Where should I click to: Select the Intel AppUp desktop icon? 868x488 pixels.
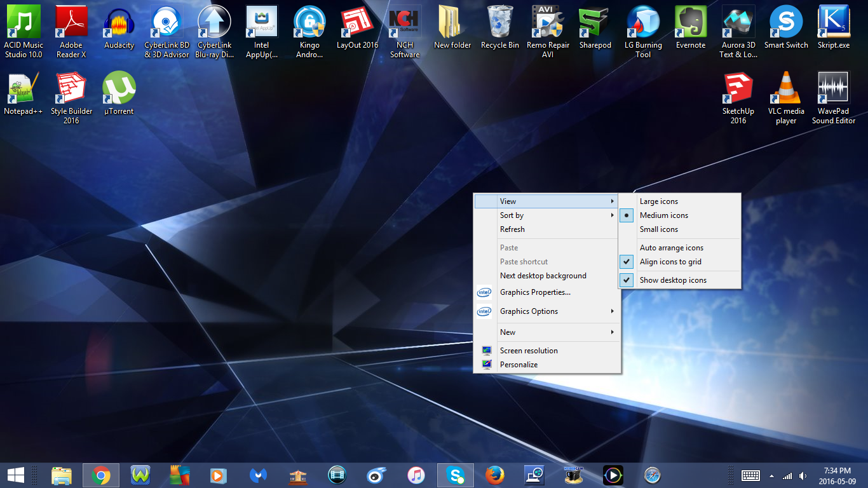coord(262,32)
